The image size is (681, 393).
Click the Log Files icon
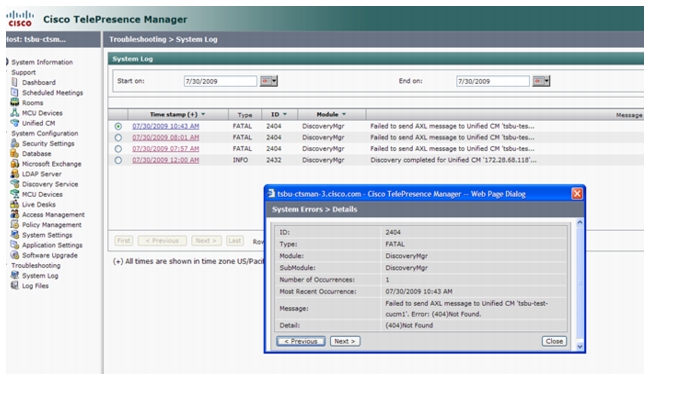tap(15, 285)
